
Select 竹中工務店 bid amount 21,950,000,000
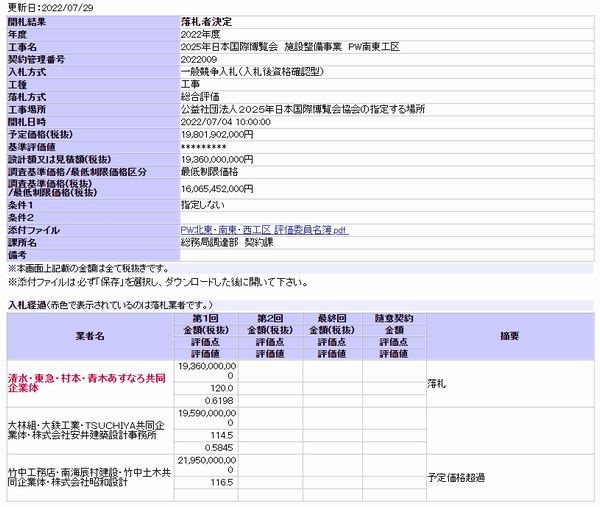[x=207, y=465]
